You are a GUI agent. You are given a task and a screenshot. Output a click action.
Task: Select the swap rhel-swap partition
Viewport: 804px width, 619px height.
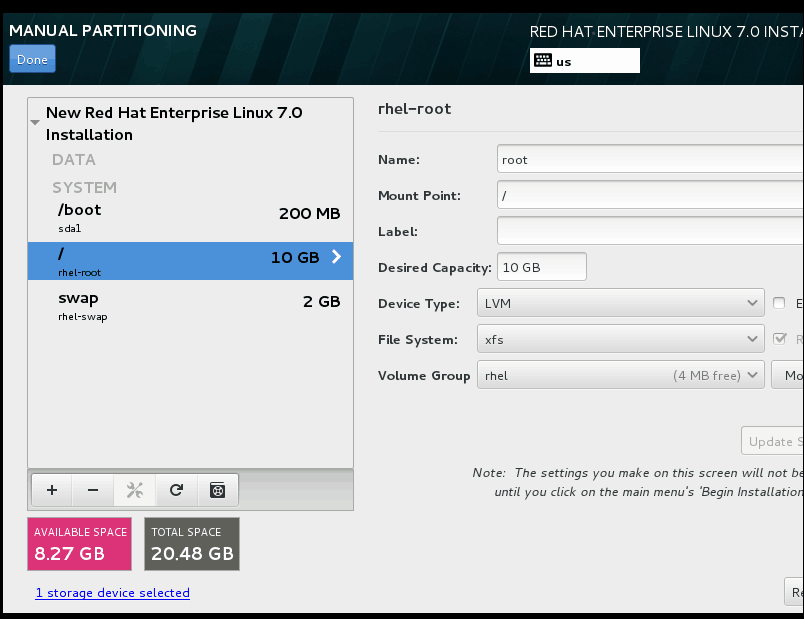coord(190,305)
